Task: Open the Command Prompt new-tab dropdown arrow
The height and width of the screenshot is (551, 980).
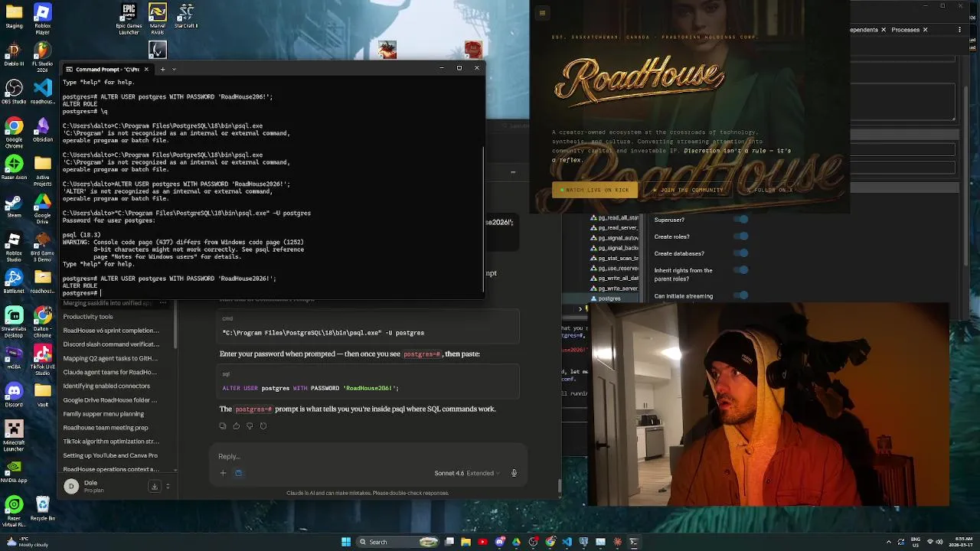Action: click(174, 69)
